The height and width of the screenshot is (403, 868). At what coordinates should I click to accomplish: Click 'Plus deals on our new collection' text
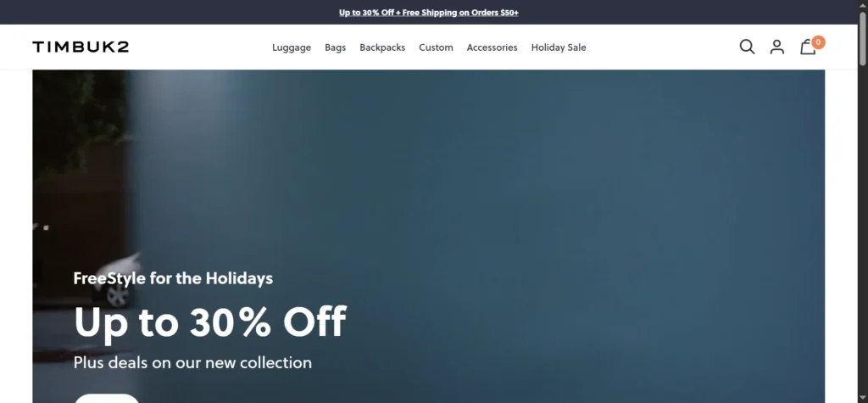192,362
